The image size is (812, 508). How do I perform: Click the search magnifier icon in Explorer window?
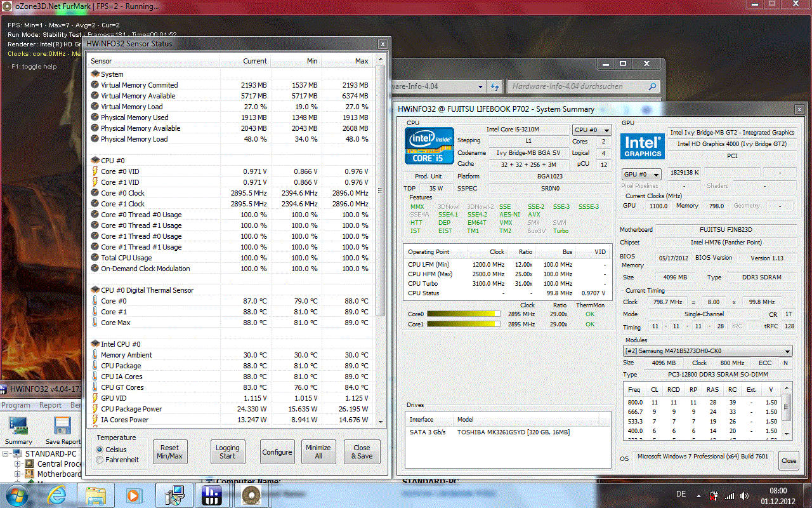tap(652, 86)
